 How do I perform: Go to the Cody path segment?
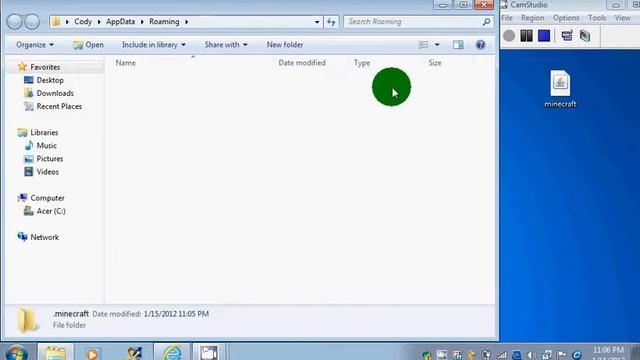point(83,22)
